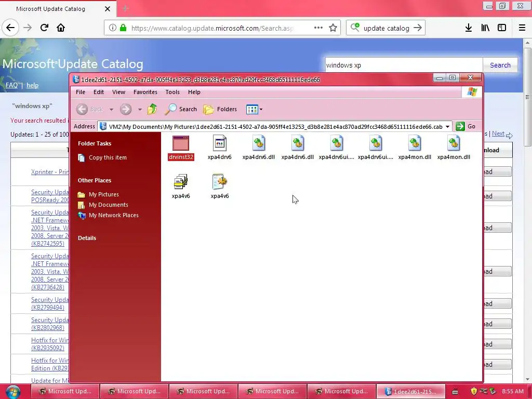Click the Windows Start orb
The height and width of the screenshot is (399, 532).
click(13, 392)
